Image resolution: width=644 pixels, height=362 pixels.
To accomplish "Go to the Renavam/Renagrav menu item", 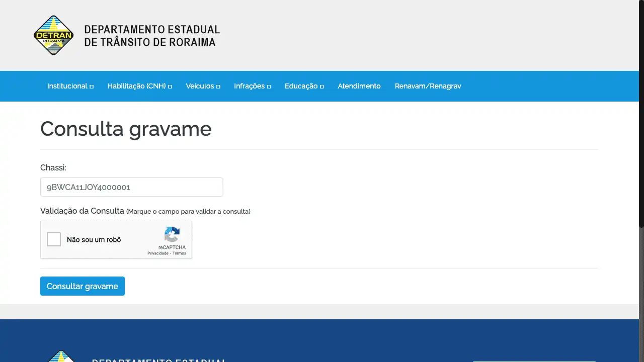I will [x=428, y=86].
